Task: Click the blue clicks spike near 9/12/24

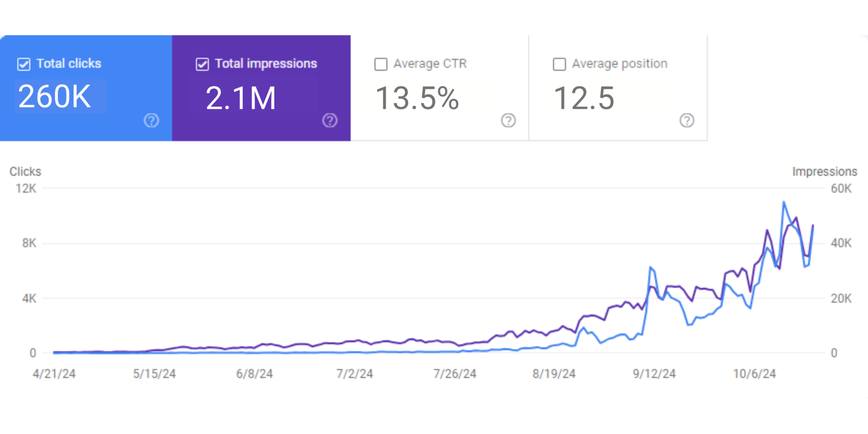Action: point(650,267)
